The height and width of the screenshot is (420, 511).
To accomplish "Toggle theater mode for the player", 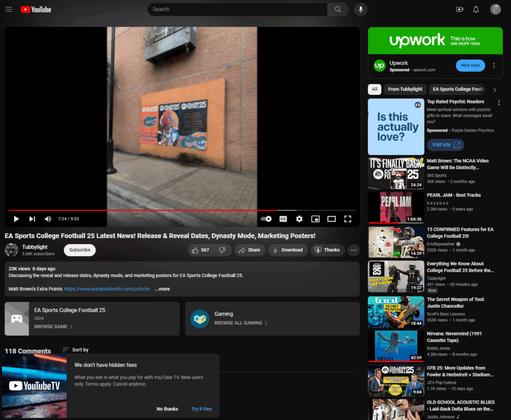I will point(331,219).
